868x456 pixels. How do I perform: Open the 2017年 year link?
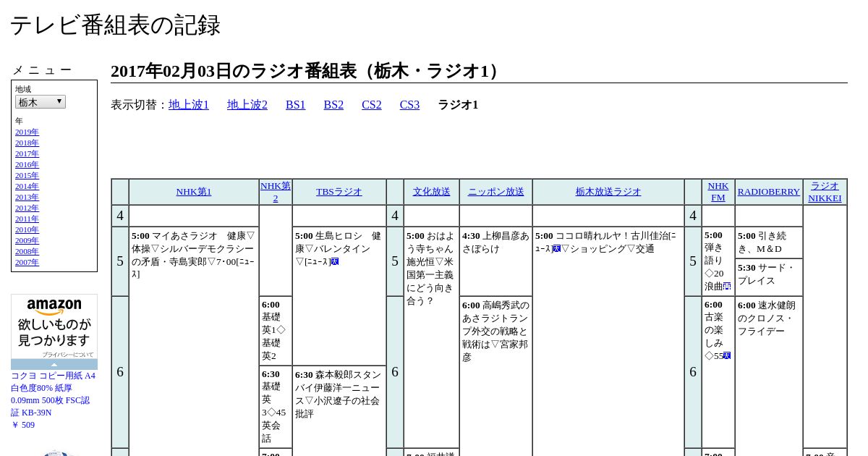coord(27,153)
